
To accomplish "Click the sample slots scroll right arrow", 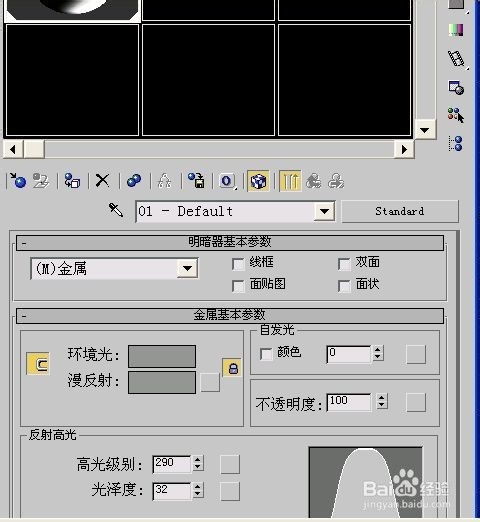I will 404,149.
